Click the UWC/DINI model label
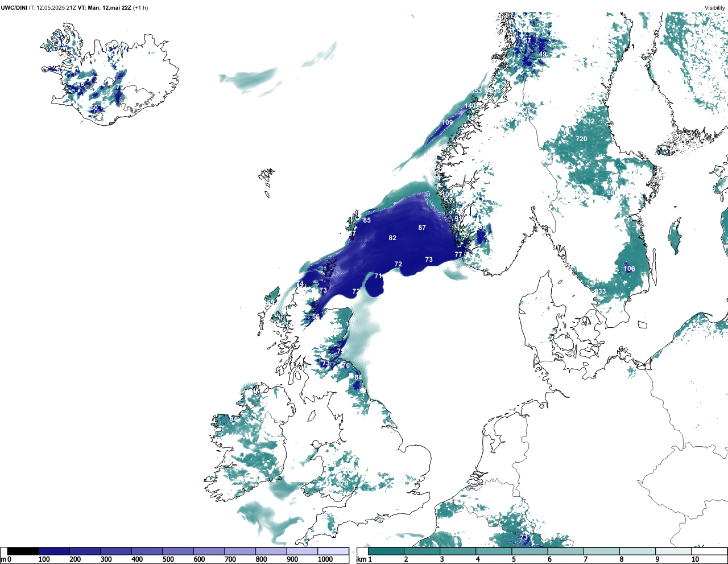Screen dimensions: 728x564 click(14, 8)
